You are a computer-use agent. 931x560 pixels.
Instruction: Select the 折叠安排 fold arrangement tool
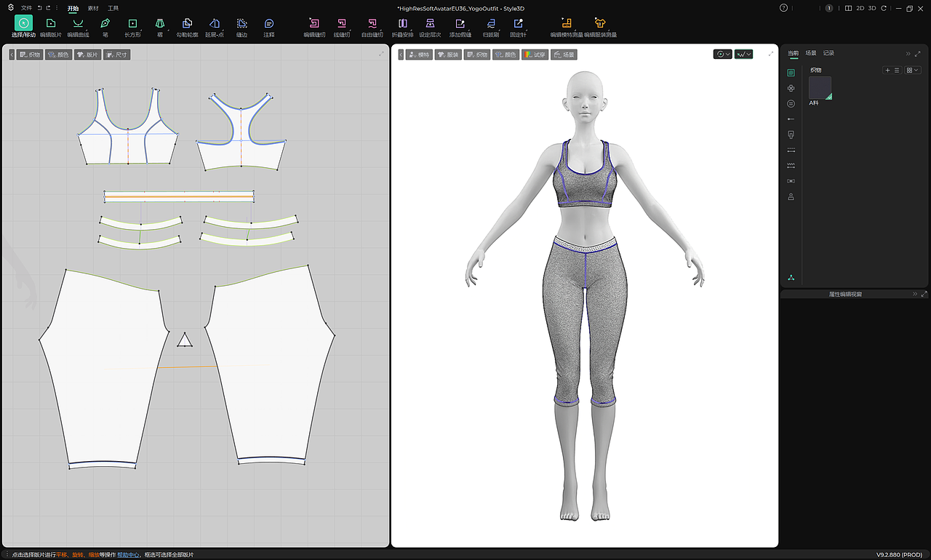(x=402, y=27)
